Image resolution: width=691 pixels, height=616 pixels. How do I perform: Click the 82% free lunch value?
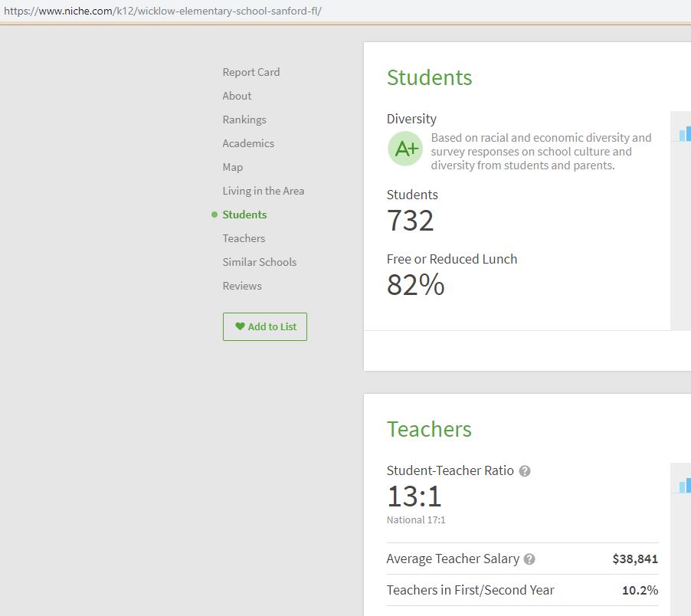click(415, 285)
